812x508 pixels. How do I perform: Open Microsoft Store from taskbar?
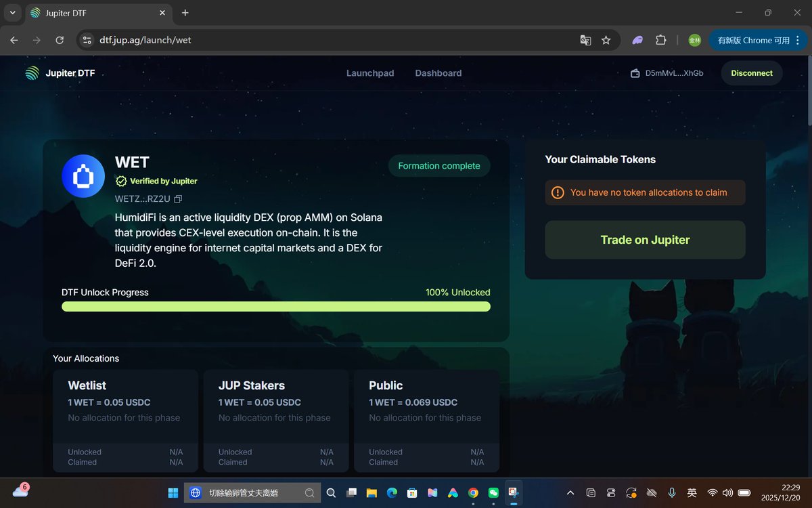412,493
